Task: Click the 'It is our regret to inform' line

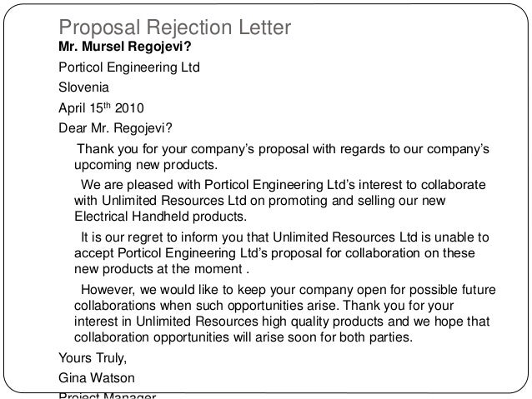Action: 284,237
